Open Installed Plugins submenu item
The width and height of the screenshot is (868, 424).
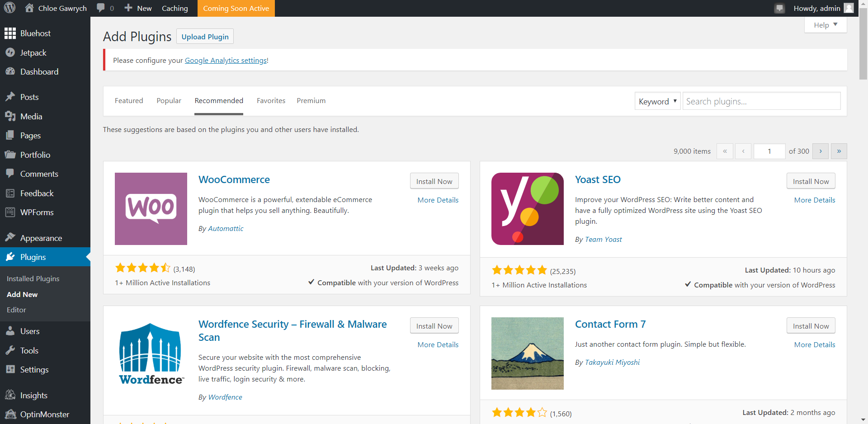(x=33, y=278)
